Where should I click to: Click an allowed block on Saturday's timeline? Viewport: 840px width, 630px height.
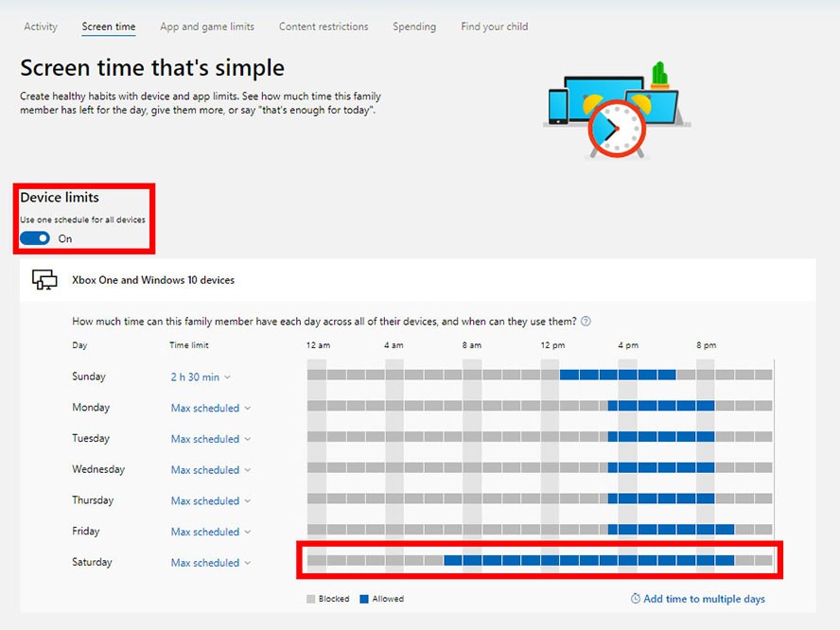(x=568, y=560)
